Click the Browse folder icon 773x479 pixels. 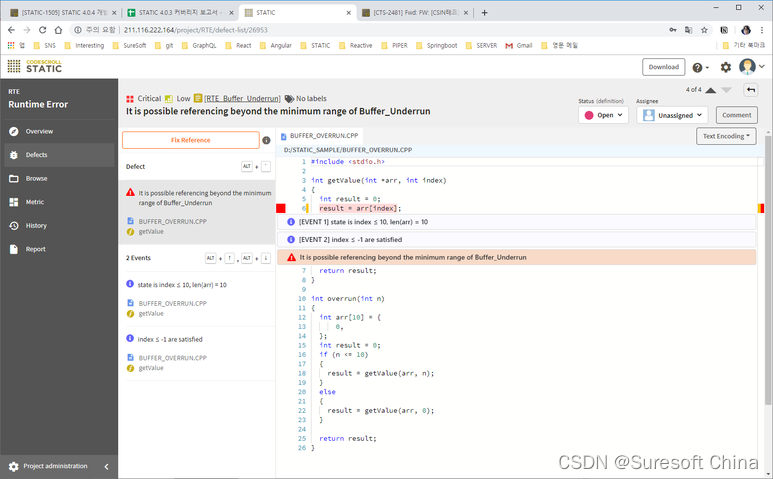point(14,178)
